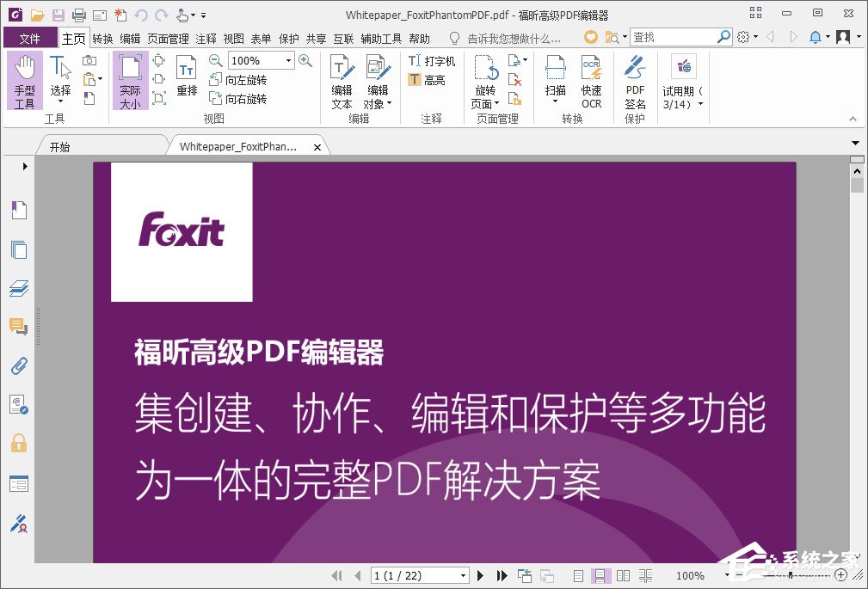The width and height of the screenshot is (868, 589).
Task: Toggle 实际大小 view mode
Action: point(130,79)
